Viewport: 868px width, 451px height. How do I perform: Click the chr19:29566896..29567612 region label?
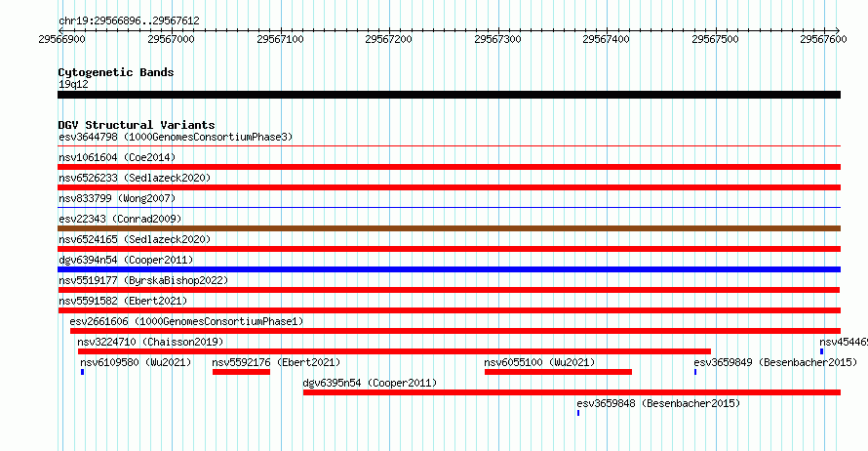click(x=129, y=20)
